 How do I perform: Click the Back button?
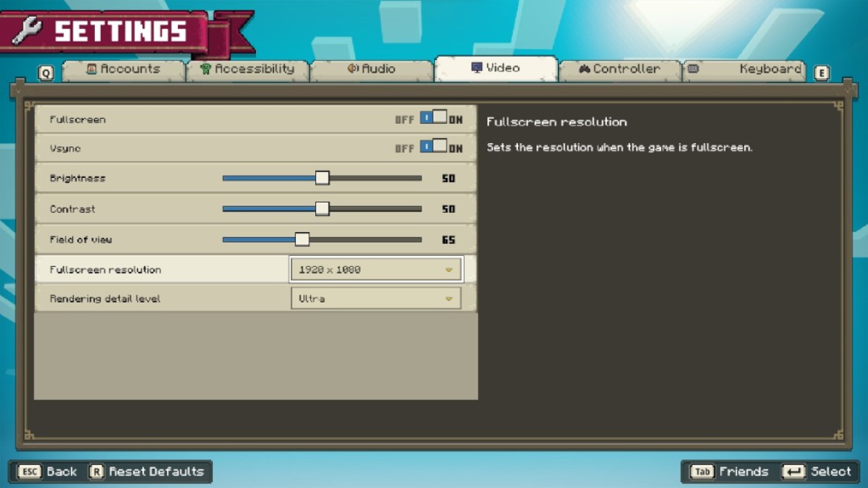pyautogui.click(x=47, y=472)
